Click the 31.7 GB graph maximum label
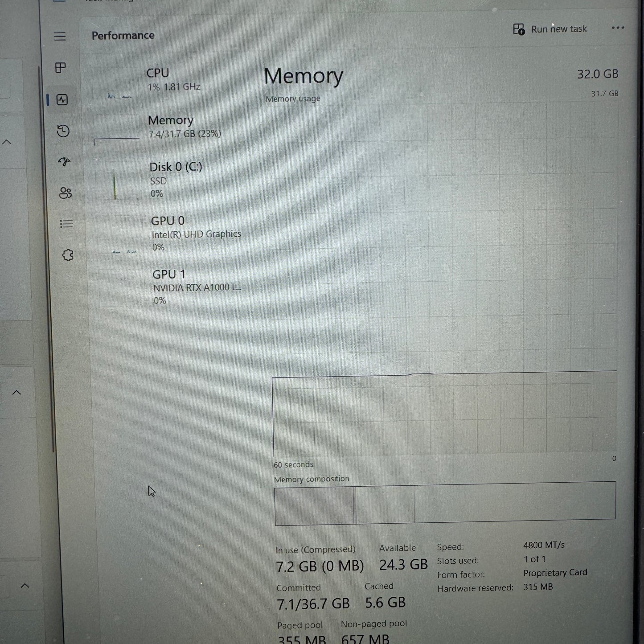Screen dimensions: 644x644 click(x=605, y=94)
